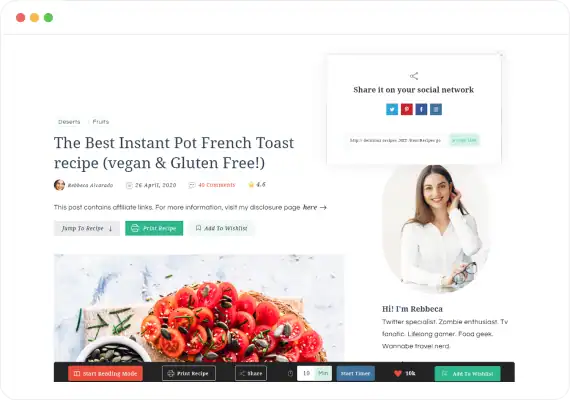Image resolution: width=570 pixels, height=400 pixels.
Task: Click the timer clock icon in bottom bar
Action: (290, 373)
